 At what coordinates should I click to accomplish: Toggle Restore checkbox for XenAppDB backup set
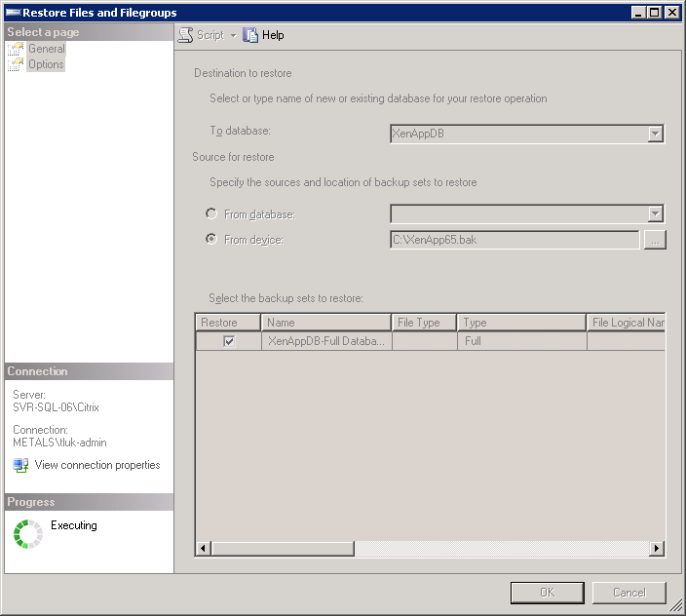tap(229, 341)
